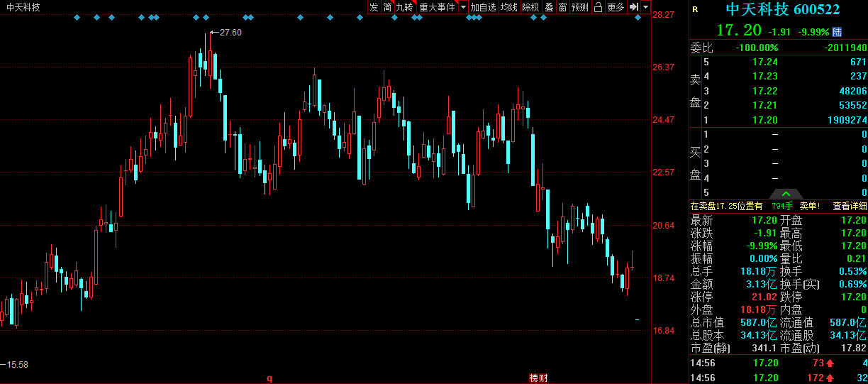Screen dimensions: 868x384
Task: Click the rightmost blue diamond event marker
Action: (x=638, y=18)
